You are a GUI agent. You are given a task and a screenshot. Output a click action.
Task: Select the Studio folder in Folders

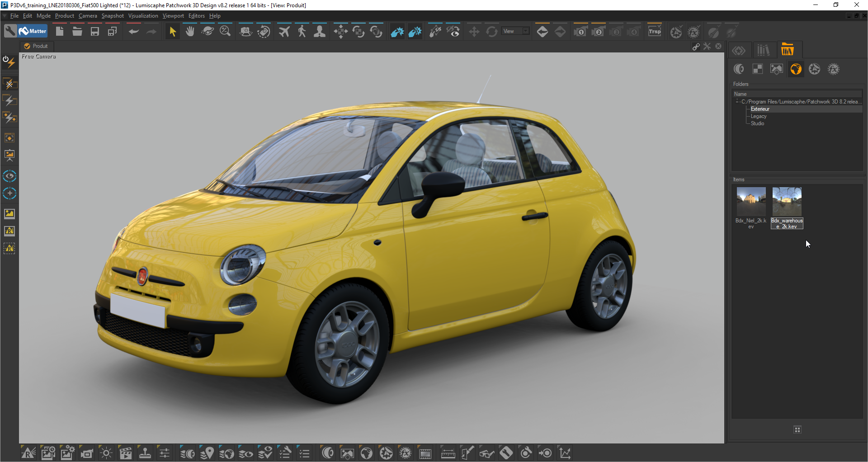(757, 123)
